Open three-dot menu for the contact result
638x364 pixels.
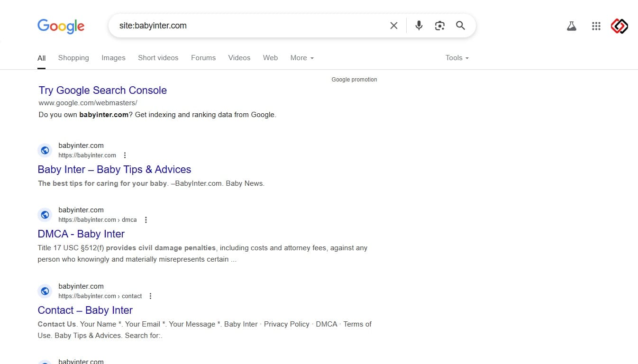point(150,296)
